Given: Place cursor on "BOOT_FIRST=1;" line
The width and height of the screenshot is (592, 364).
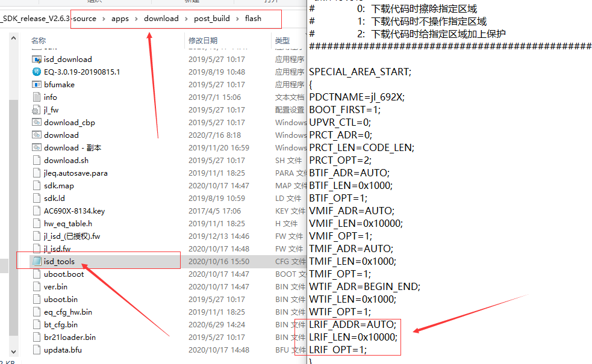Looking at the screenshot, I should point(344,110).
